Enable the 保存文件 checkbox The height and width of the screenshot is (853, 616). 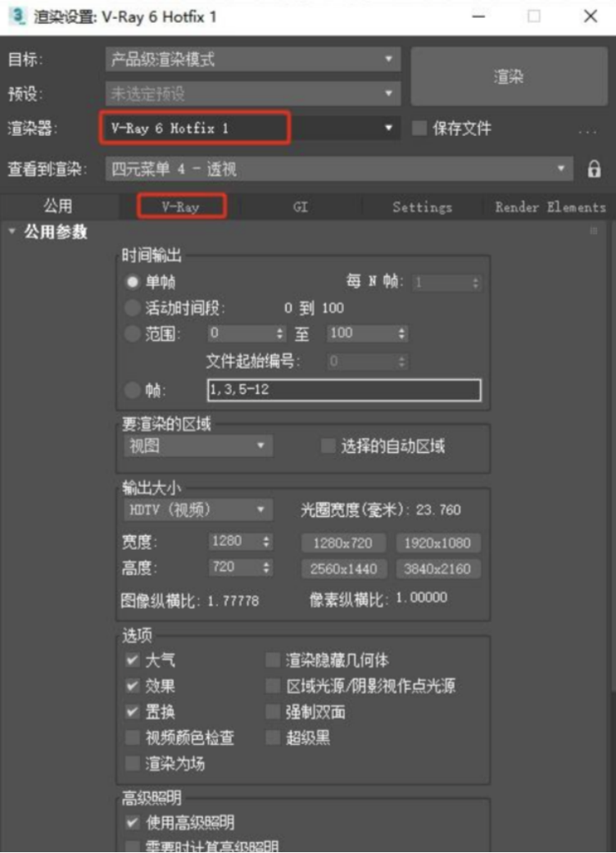419,129
